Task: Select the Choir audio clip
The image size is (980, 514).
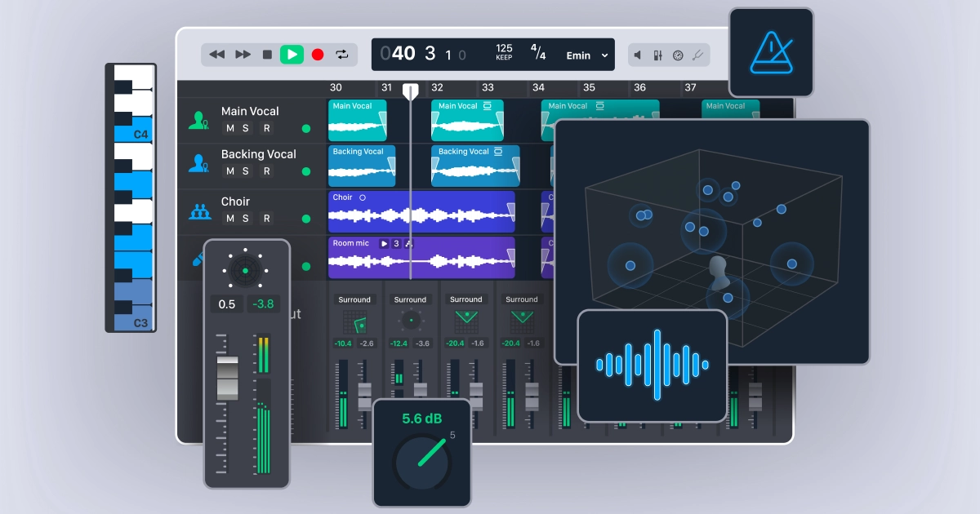Action: point(421,212)
